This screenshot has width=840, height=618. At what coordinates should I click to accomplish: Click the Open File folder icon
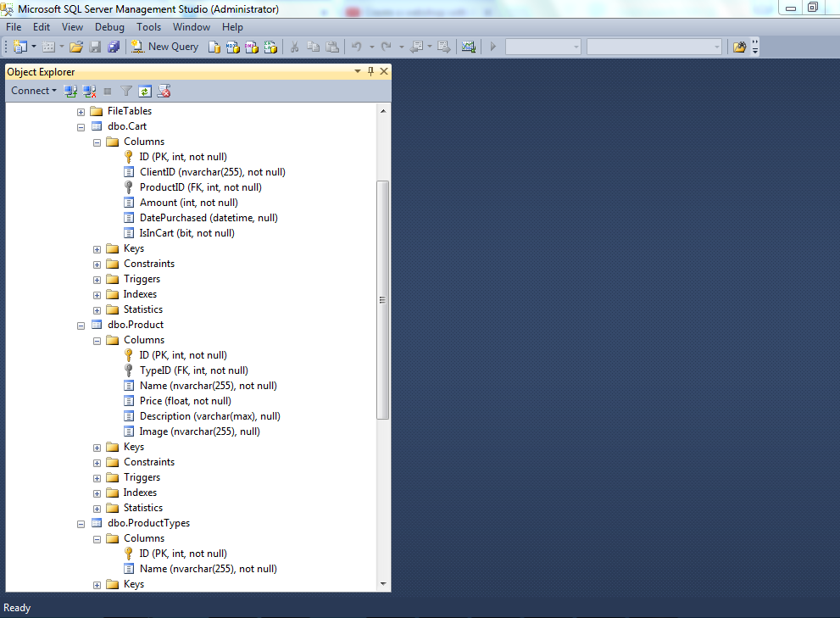point(76,47)
